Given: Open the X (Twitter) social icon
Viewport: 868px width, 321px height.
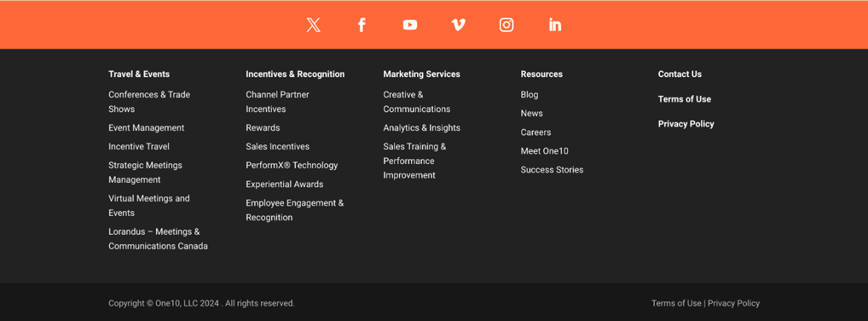Looking at the screenshot, I should pos(313,25).
